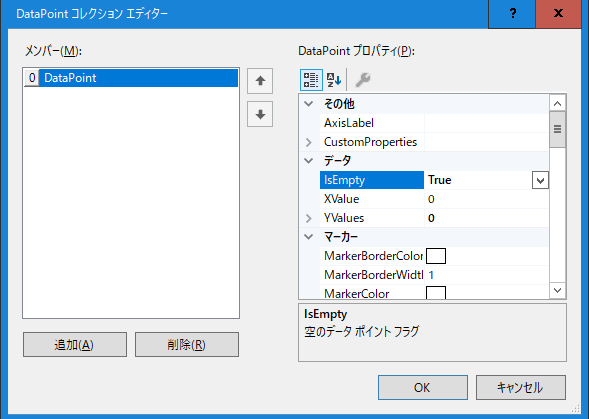Select the MarkerBorderWidth property name
Screen dimensions: 589x419
372,275
